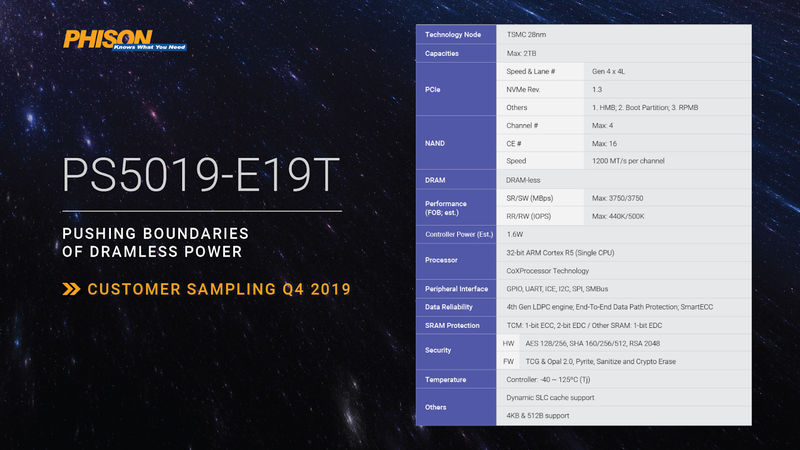
Task: Click 'Pushing Boundaries of DRAMless Power' text
Action: 156,242
